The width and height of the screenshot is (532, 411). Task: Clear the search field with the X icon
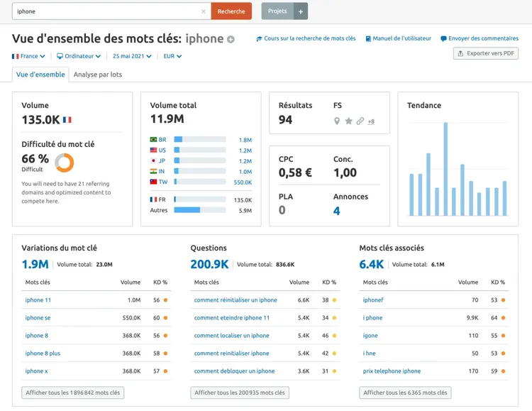point(204,11)
